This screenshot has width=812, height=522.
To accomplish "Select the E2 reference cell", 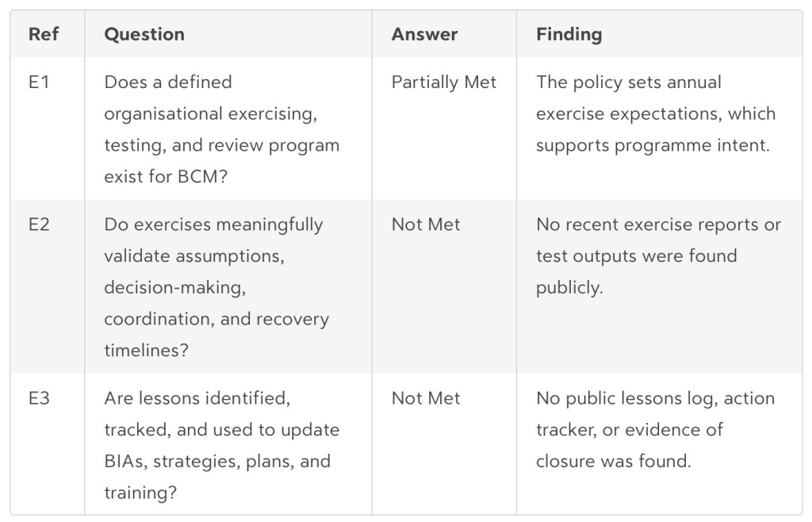I will (x=39, y=225).
